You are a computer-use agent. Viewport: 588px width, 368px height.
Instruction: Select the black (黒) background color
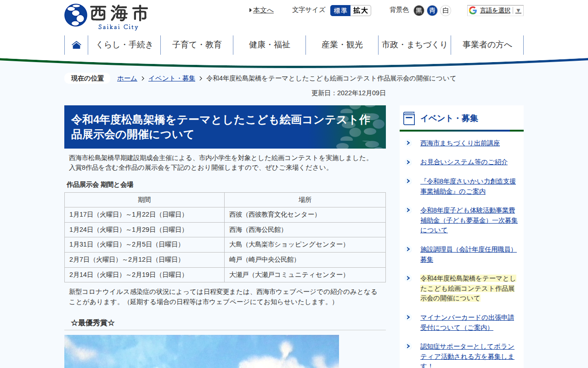[418, 11]
